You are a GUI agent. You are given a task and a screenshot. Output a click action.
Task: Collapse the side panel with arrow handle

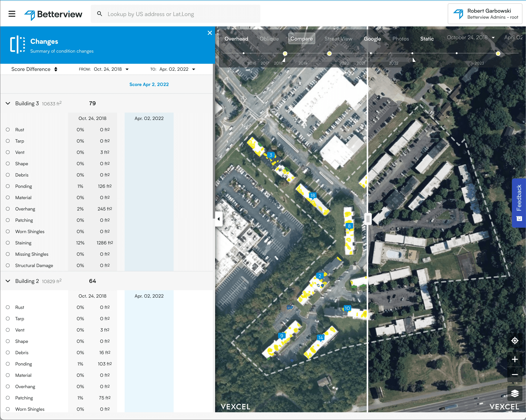219,219
